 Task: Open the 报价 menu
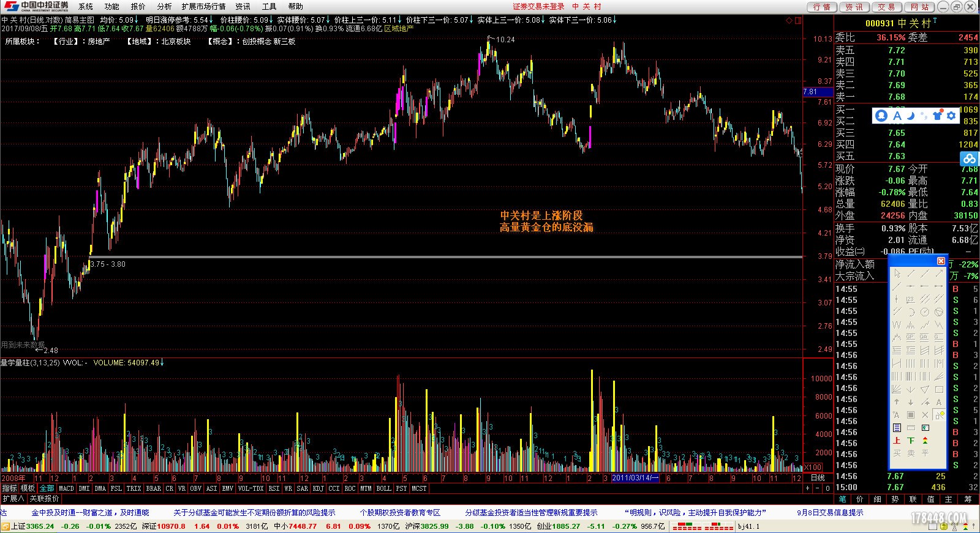(138, 6)
